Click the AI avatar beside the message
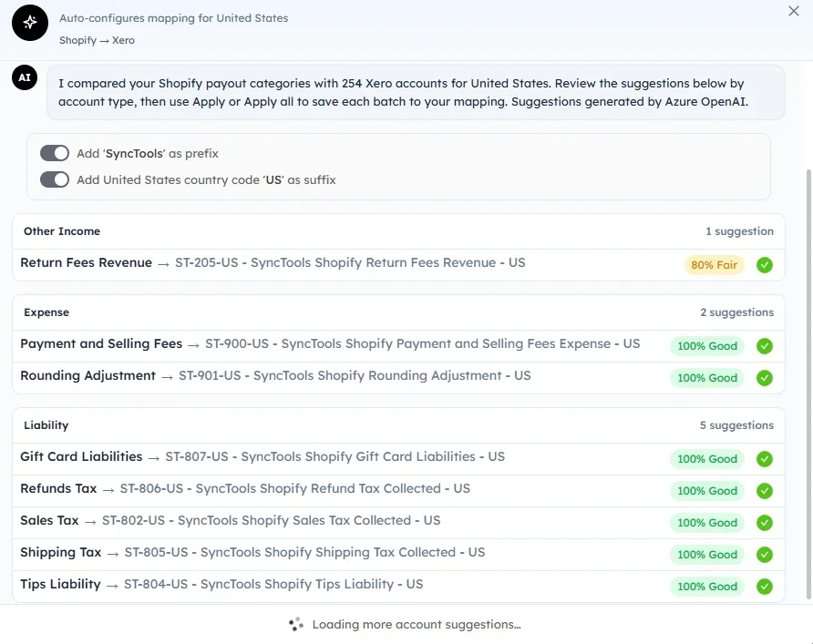This screenshot has height=644, width=813. pos(25,77)
